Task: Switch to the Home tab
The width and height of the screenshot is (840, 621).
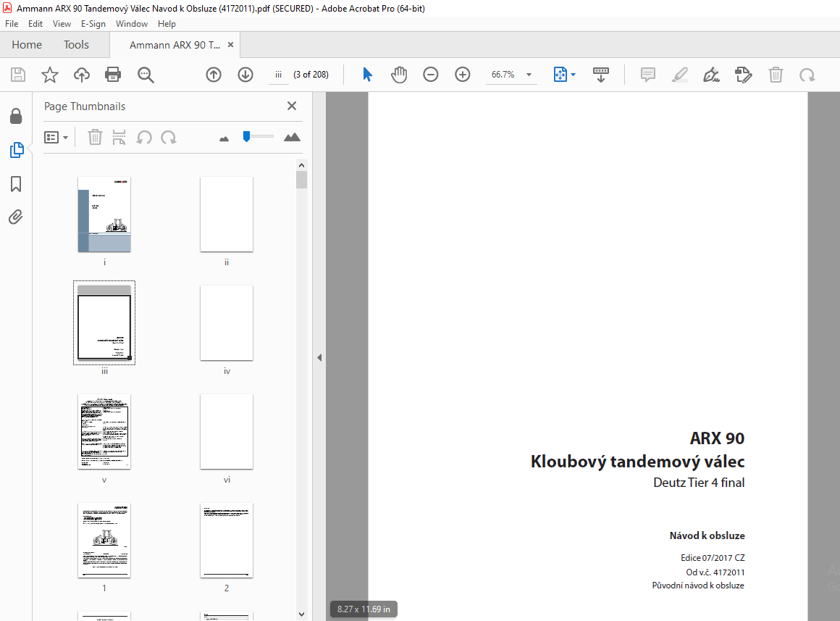Action: pyautogui.click(x=27, y=45)
